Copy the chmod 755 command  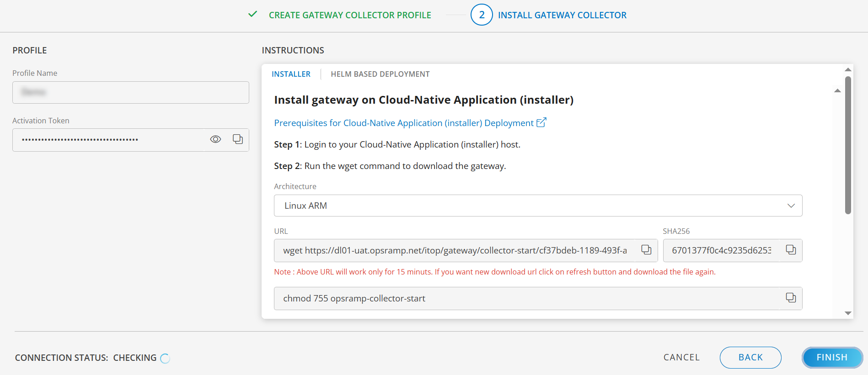[790, 298]
